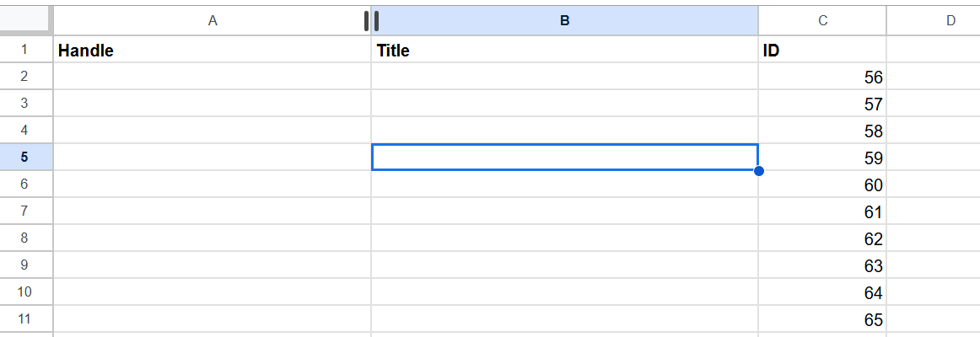Select column C header
This screenshot has height=337, width=980.
pos(822,20)
